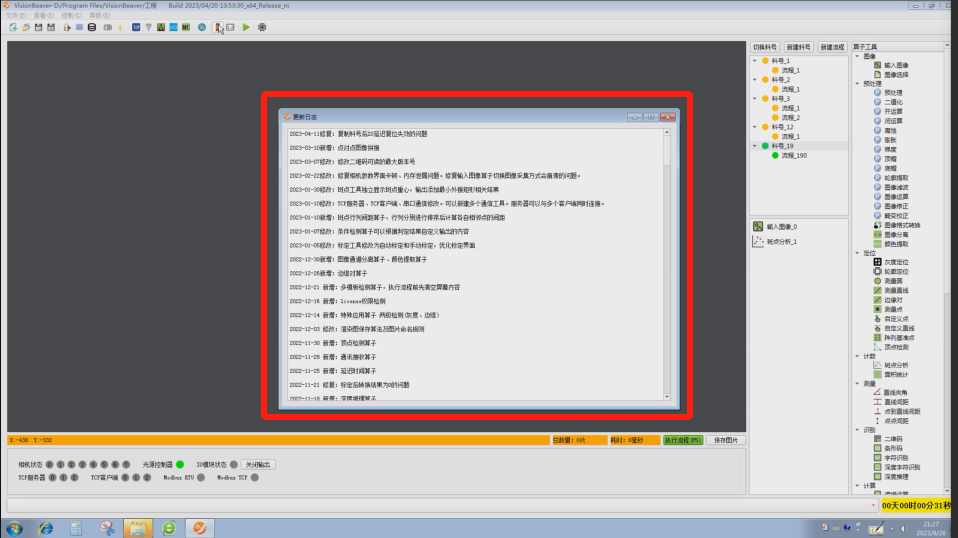
Task: Toggle the IO模块状态 indicator
Action: 234,464
